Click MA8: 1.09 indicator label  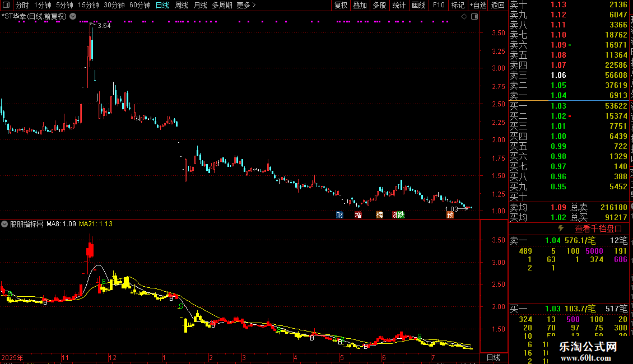coord(61,224)
